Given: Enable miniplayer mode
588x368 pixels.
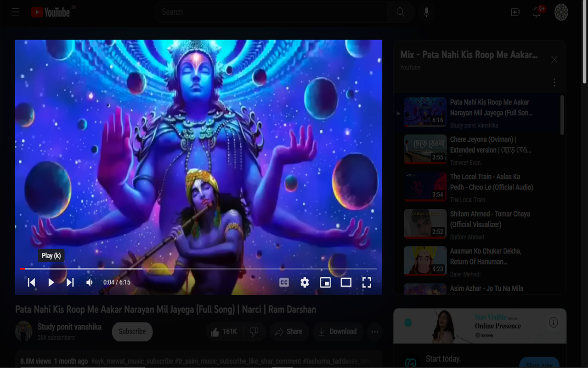Looking at the screenshot, I should pos(325,282).
